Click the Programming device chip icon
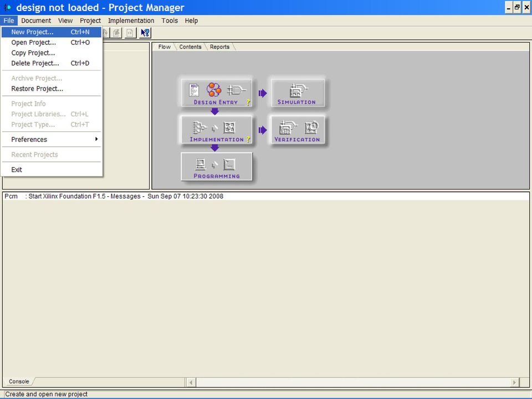Screen dimensions: 532x399 click(x=229, y=165)
